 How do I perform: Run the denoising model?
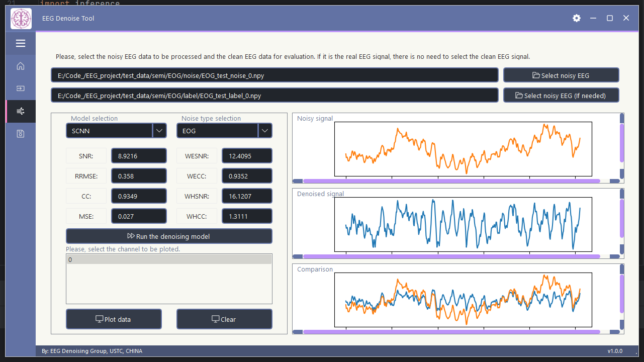[169, 236]
